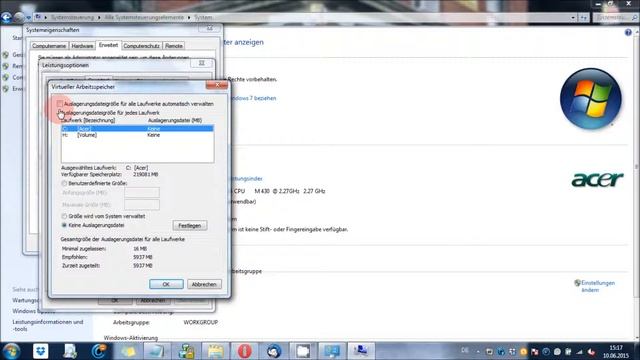
Task: Close the Leistungsoptionen dialog
Action: pos(202,63)
